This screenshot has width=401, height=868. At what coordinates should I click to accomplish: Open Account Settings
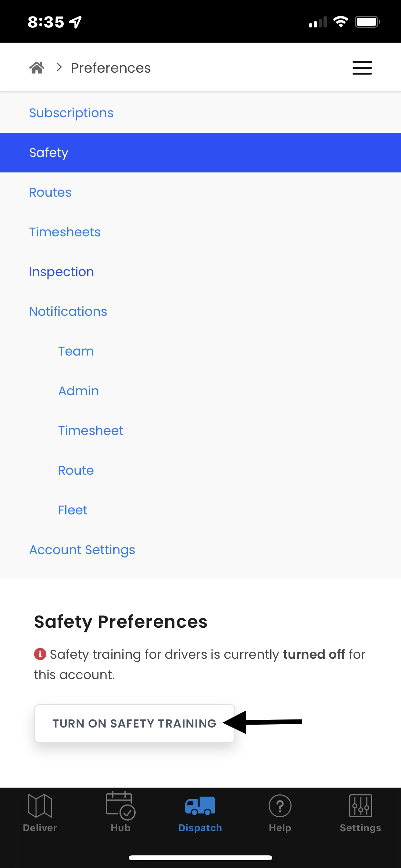coord(200,550)
